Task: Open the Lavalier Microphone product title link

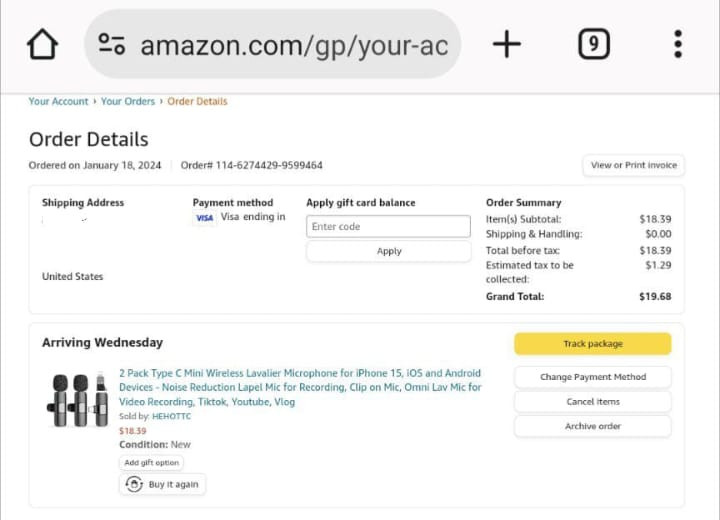Action: [x=299, y=387]
